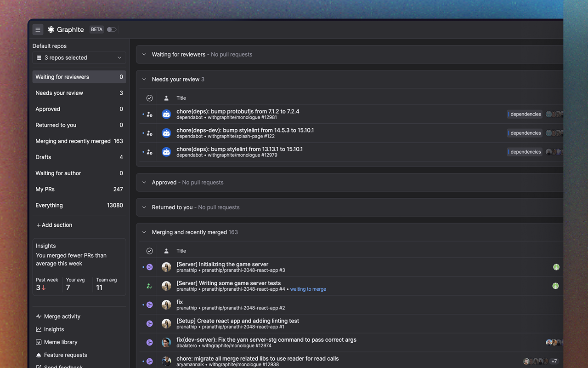Open the Everything section
Image resolution: width=588 pixels, height=368 pixels.
click(x=79, y=206)
